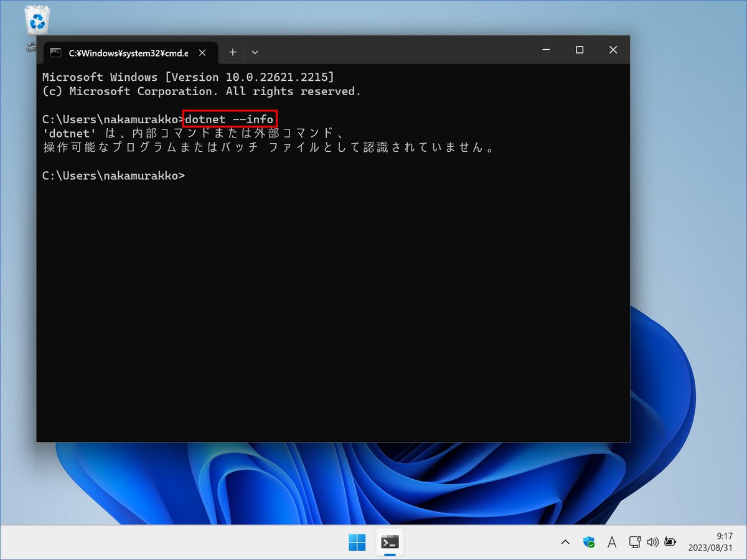Open the network status tray icon
This screenshot has width=747, height=560.
tap(634, 542)
